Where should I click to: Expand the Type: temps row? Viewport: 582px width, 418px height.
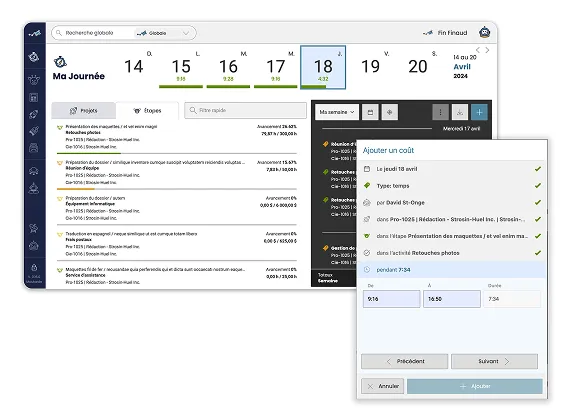click(x=451, y=186)
